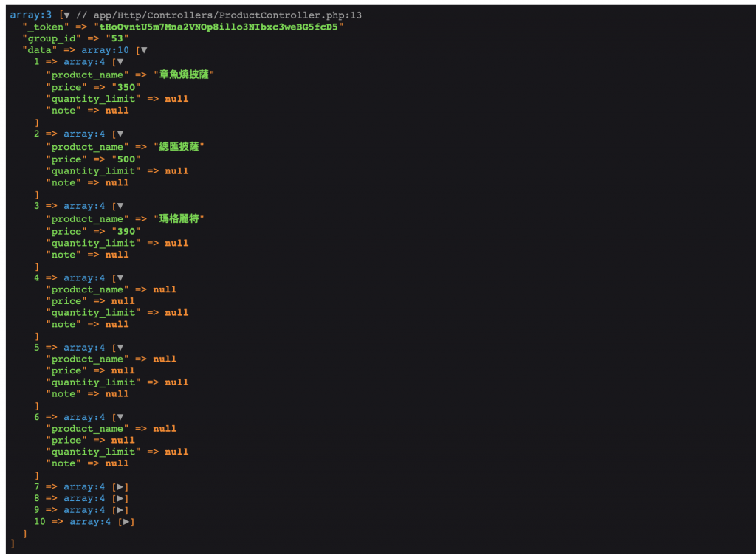Expand item 9 array:4 triangle
This screenshot has height=555, width=756.
[x=120, y=510]
